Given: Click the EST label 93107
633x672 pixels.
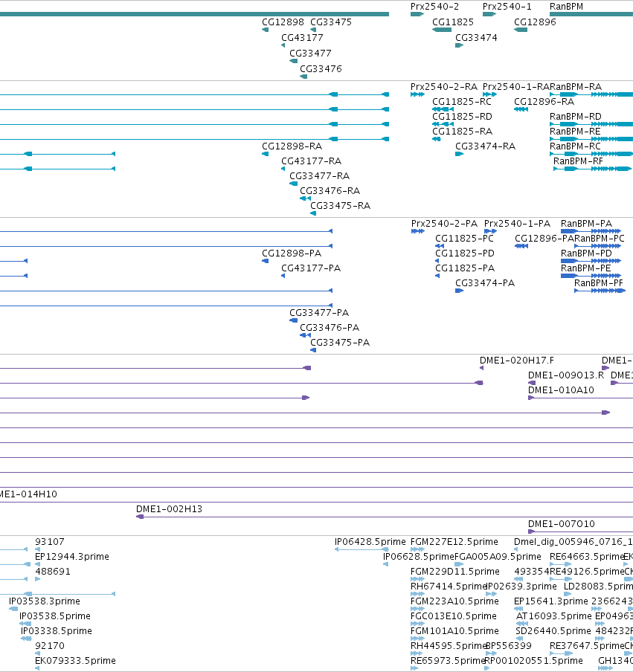Looking at the screenshot, I should (50, 542).
